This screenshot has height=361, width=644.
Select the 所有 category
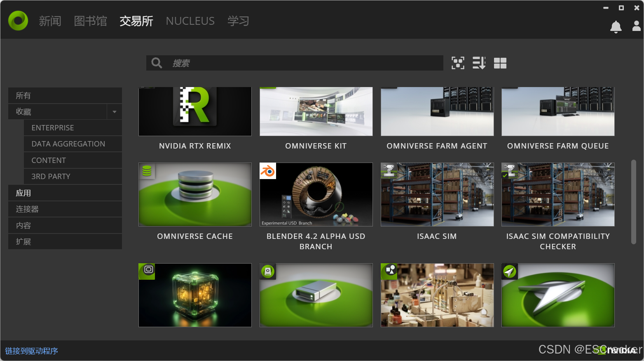[x=65, y=95]
